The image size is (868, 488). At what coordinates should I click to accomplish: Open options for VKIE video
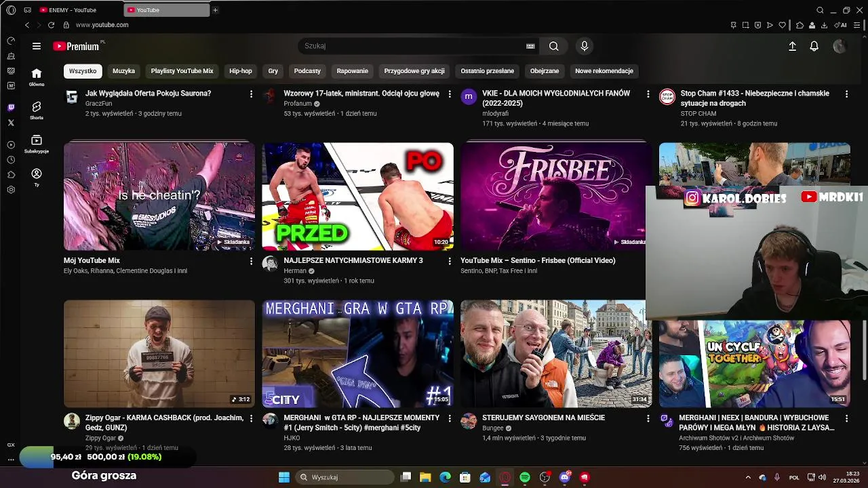(648, 94)
